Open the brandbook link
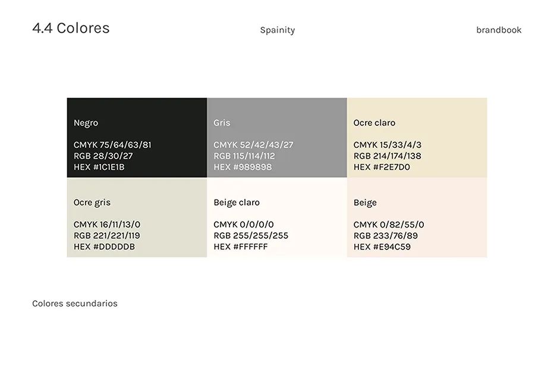Viewport: 554px width, 392px height. (499, 30)
